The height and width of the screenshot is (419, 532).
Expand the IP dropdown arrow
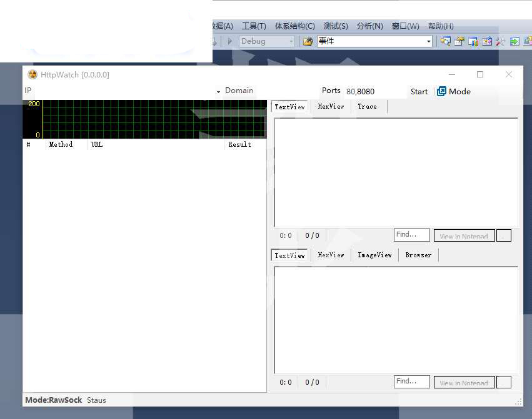pyautogui.click(x=218, y=92)
